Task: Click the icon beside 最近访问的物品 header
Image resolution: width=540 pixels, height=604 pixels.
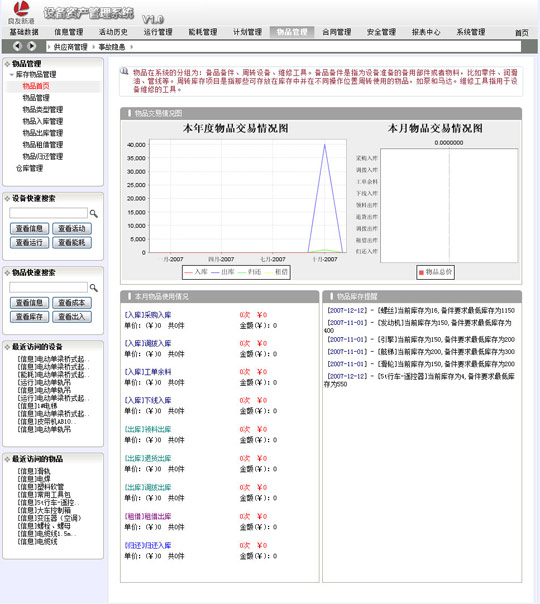Action: click(7, 459)
